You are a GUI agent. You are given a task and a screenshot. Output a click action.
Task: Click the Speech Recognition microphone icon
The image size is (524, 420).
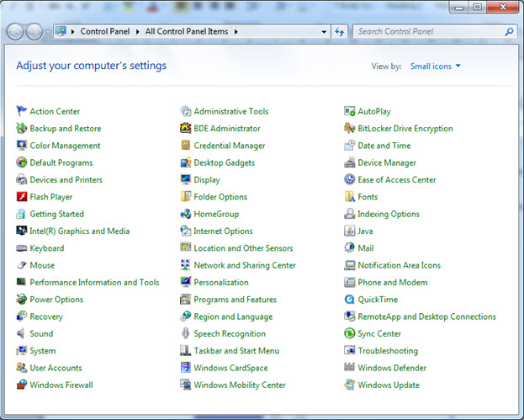point(186,333)
